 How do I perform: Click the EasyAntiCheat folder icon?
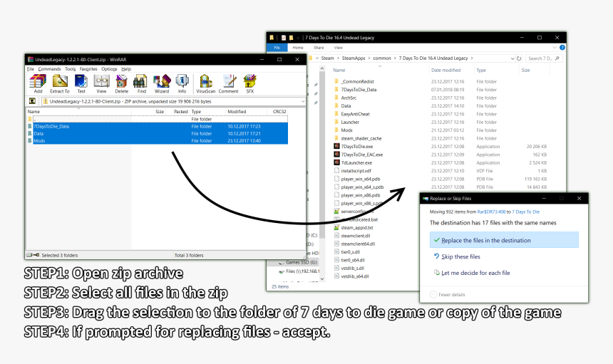(336, 114)
